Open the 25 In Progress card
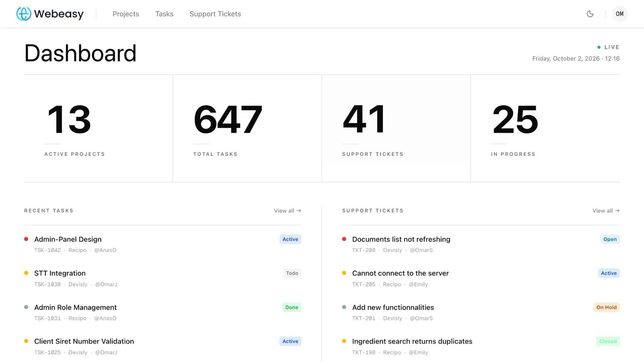Viewport: 644px width, 362px height. pyautogui.click(x=545, y=128)
